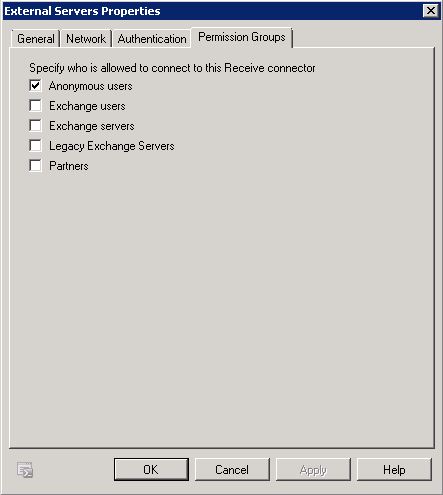443x495 pixels.
Task: Click the 'Exchange servers' label text
Action: point(92,126)
